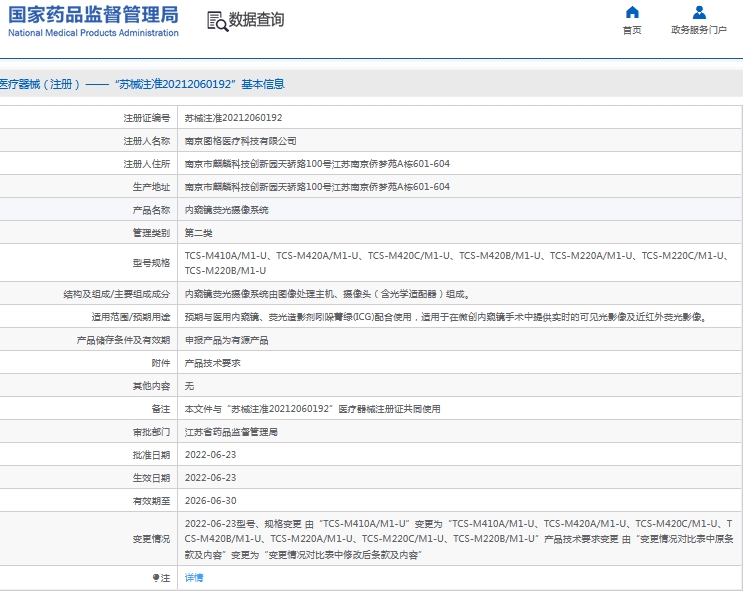Click management class value 第二类
This screenshot has height=598, width=743.
click(x=199, y=233)
